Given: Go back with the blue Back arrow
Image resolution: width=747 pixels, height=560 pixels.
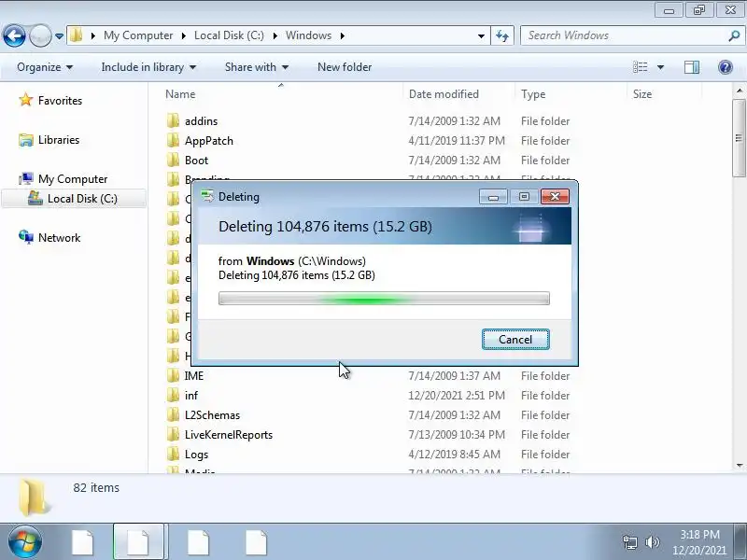Looking at the screenshot, I should tap(14, 35).
